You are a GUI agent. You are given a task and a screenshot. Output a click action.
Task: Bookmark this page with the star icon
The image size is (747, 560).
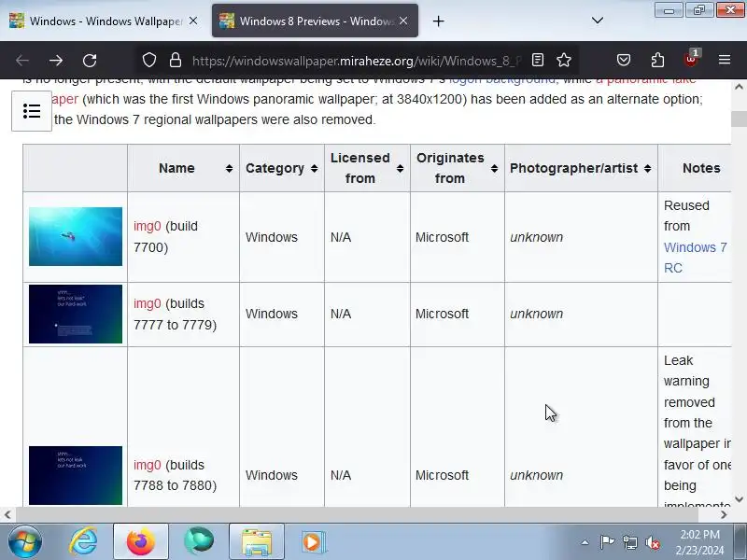[564, 60]
